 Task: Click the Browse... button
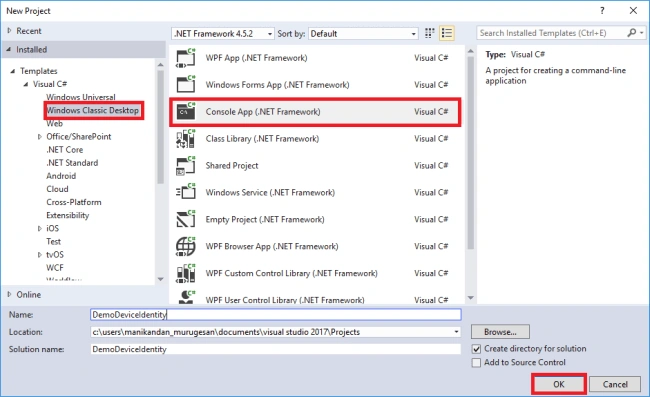[x=500, y=332]
